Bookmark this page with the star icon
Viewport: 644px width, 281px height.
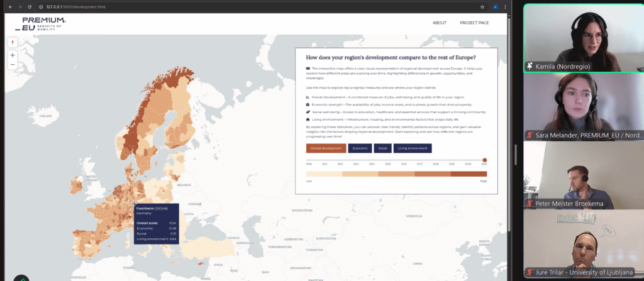(x=482, y=6)
